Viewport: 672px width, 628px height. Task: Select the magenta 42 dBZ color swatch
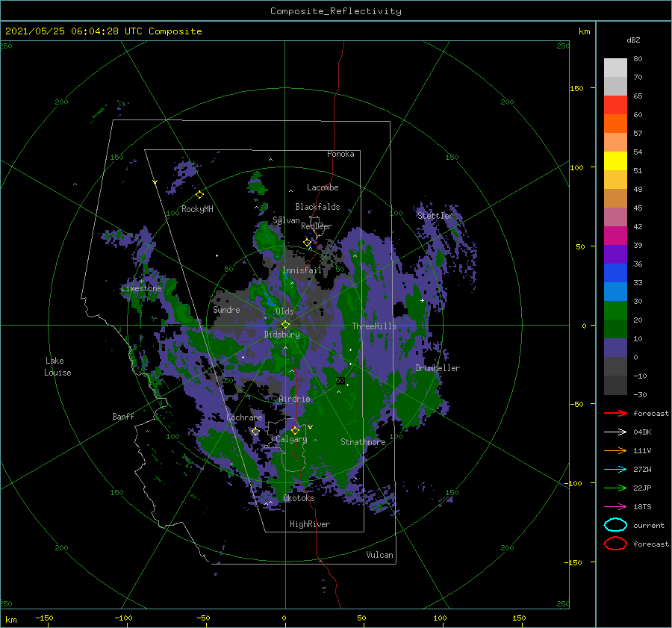tap(615, 235)
